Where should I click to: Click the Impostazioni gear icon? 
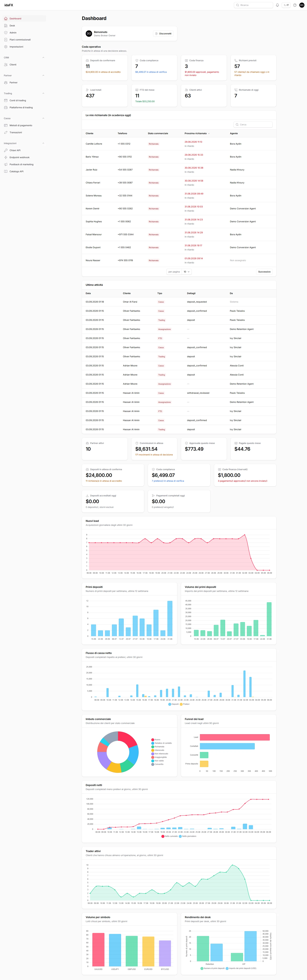click(x=6, y=47)
